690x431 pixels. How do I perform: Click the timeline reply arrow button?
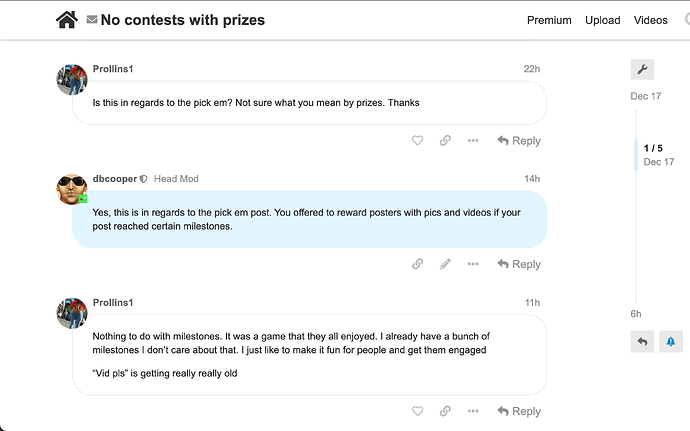coord(642,342)
